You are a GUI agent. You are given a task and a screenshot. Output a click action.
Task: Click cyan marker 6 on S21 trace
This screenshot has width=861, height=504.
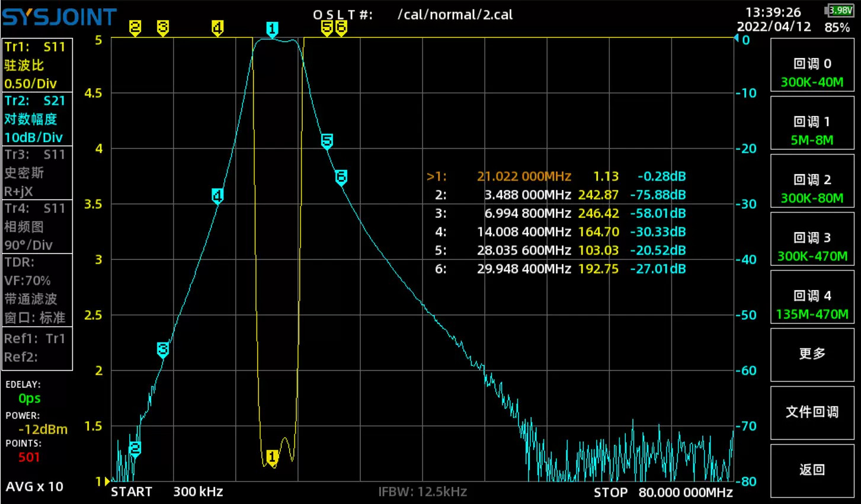pyautogui.click(x=341, y=176)
